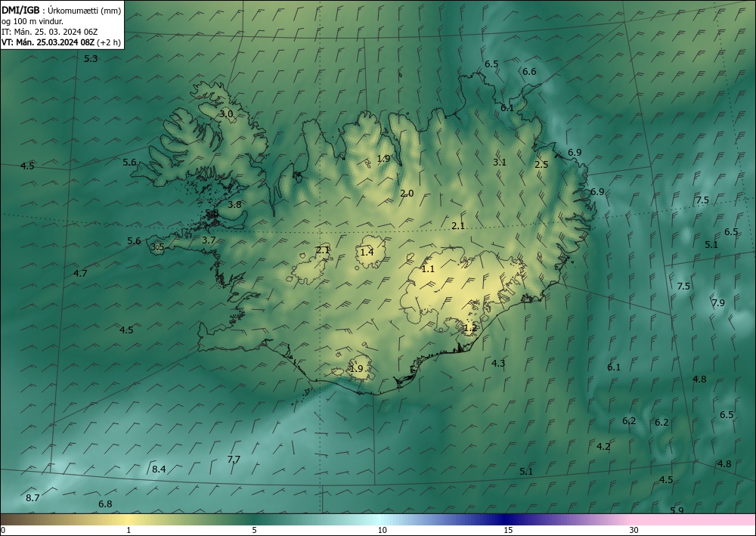This screenshot has width=756, height=536.
Task: Click the 2.0 value on the map
Action: (x=407, y=194)
